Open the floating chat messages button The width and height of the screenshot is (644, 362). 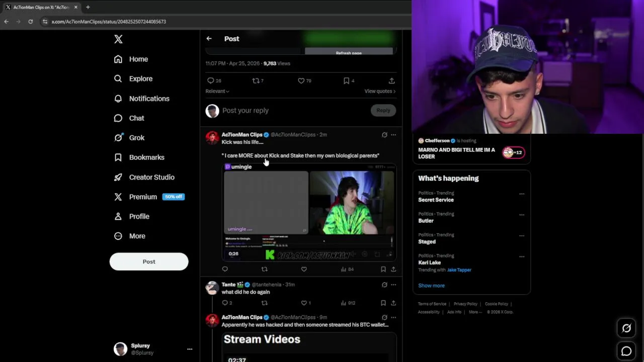point(626,351)
